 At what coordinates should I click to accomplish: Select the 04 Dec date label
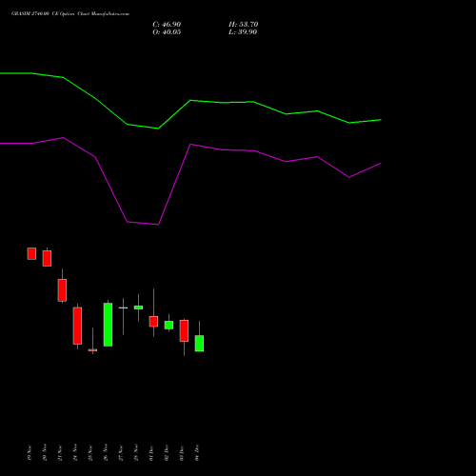(x=197, y=452)
